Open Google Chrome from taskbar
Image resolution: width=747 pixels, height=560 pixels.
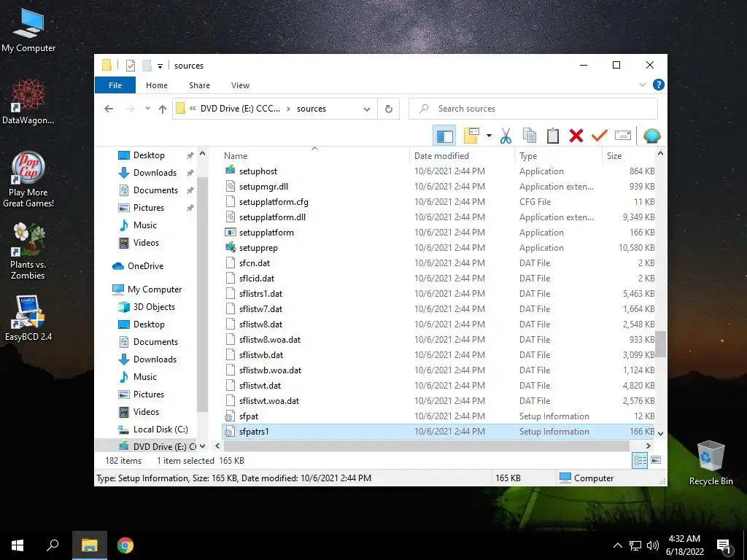coord(125,545)
